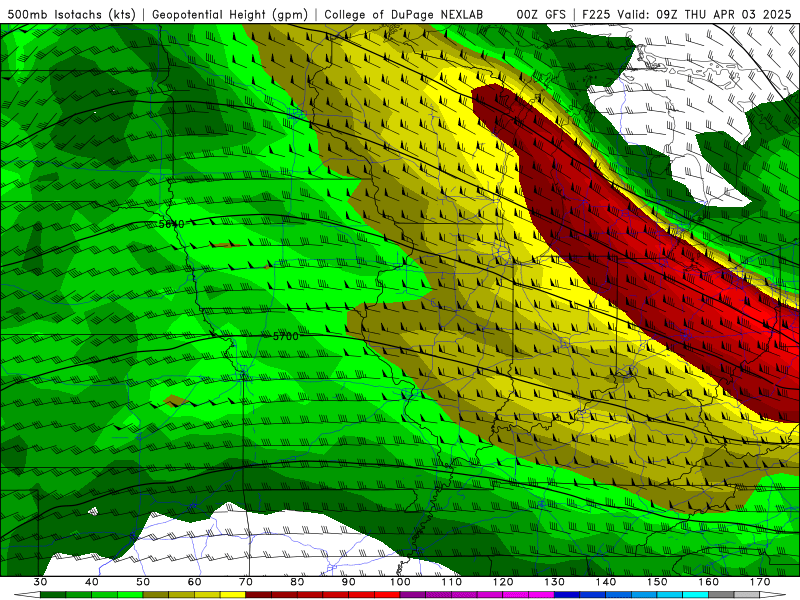The height and width of the screenshot is (600, 800).
Task: Click the 'F225' forecast hour label
Action: point(597,14)
